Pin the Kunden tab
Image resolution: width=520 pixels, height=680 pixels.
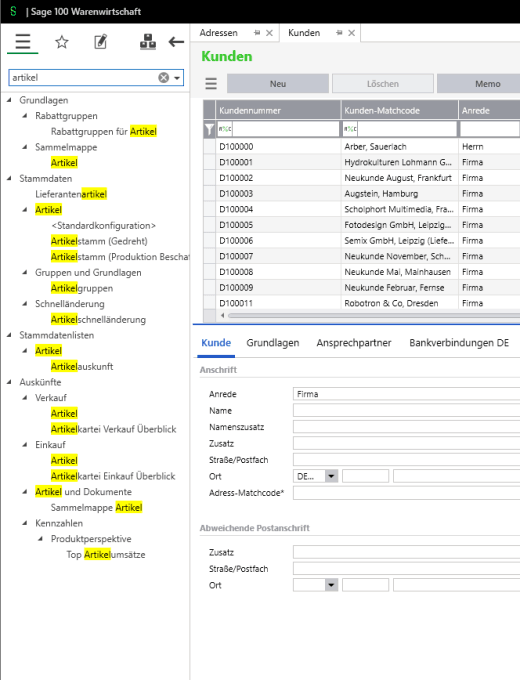pyautogui.click(x=340, y=33)
